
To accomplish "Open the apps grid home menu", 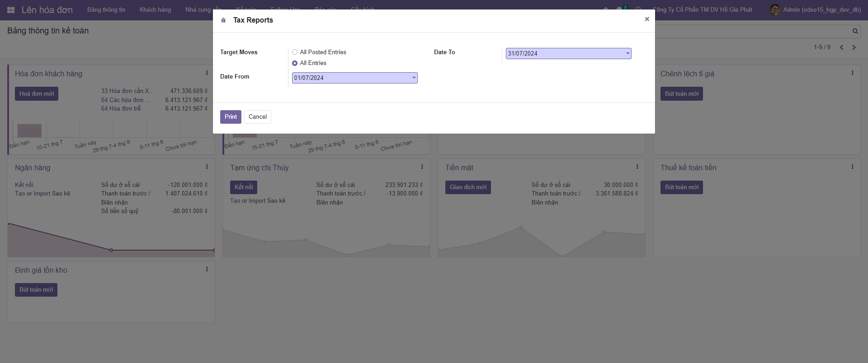I will coord(11,10).
